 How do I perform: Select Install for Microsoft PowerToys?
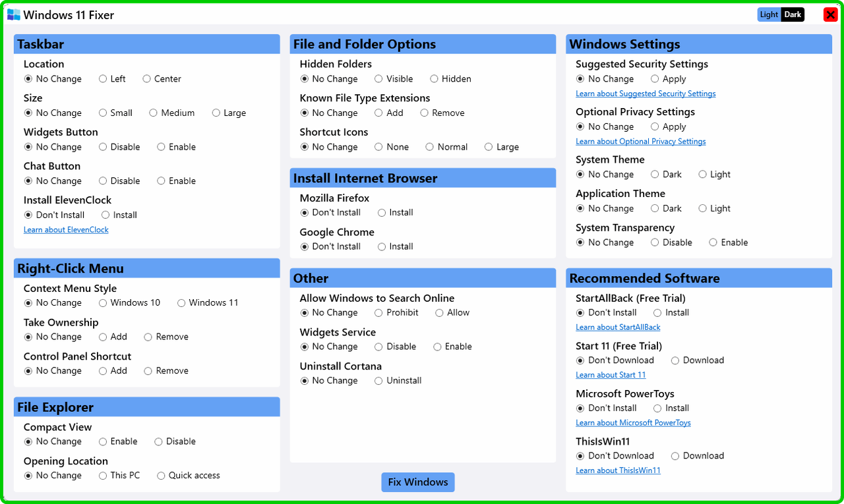671,408
